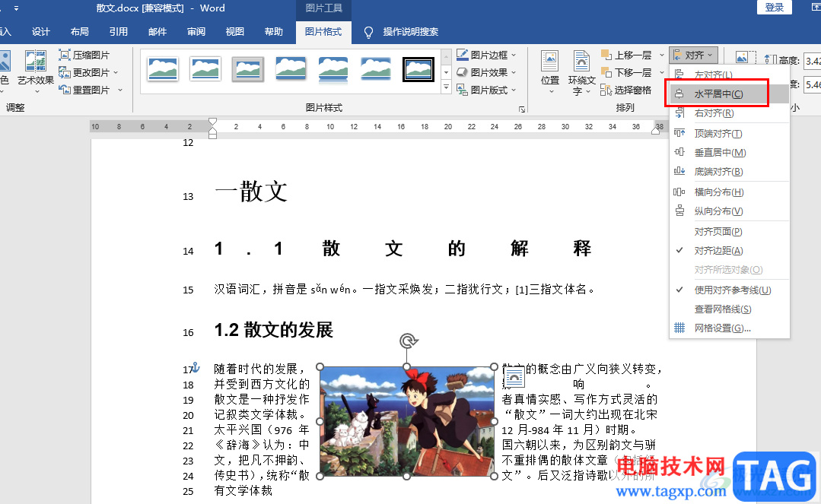The width and height of the screenshot is (821, 504).
Task: Expand the 重置图片 dropdown arrow
Action: pos(120,90)
